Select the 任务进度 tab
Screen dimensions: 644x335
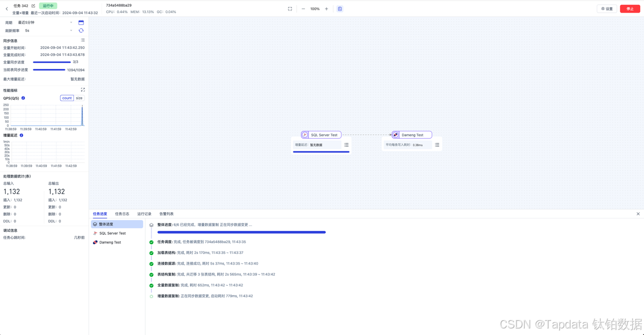coord(100,214)
